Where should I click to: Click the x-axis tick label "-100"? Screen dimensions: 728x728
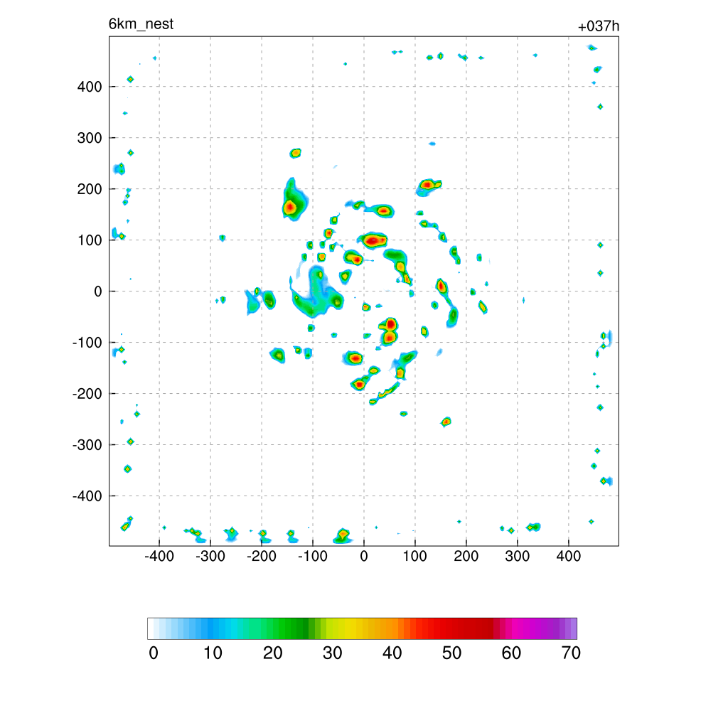pos(313,556)
